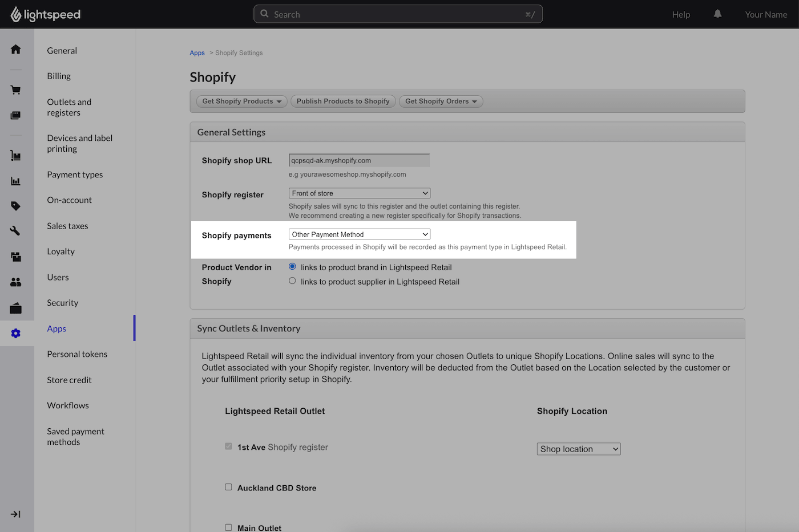Open the wrench Services icon
Screen dimensions: 799x532
coord(16,231)
